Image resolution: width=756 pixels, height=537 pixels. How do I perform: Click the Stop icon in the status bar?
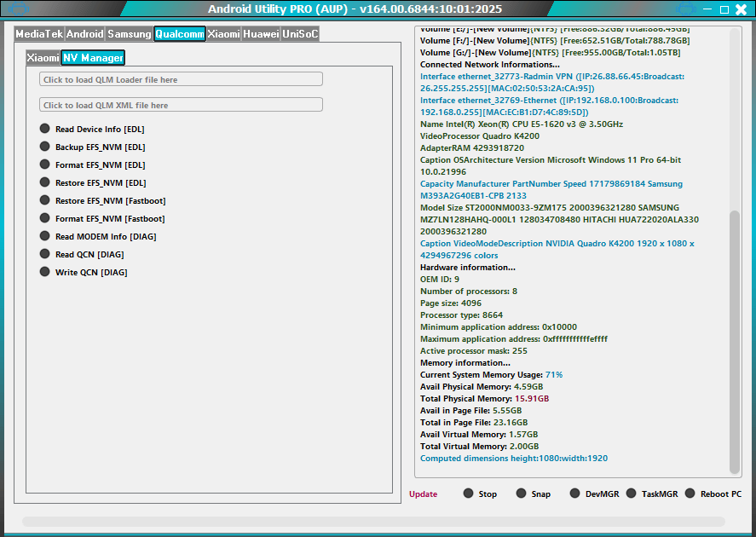(468, 493)
